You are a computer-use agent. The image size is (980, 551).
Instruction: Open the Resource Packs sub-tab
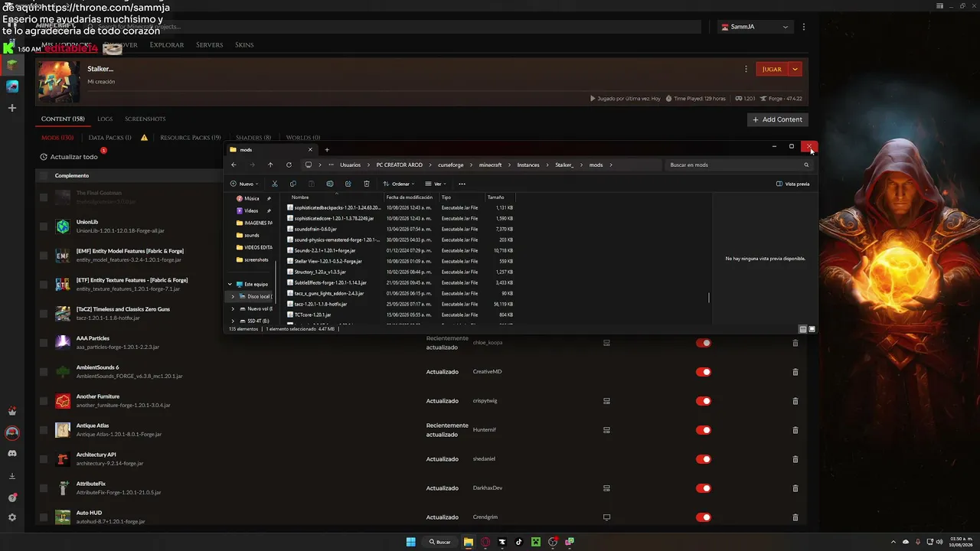(x=191, y=138)
